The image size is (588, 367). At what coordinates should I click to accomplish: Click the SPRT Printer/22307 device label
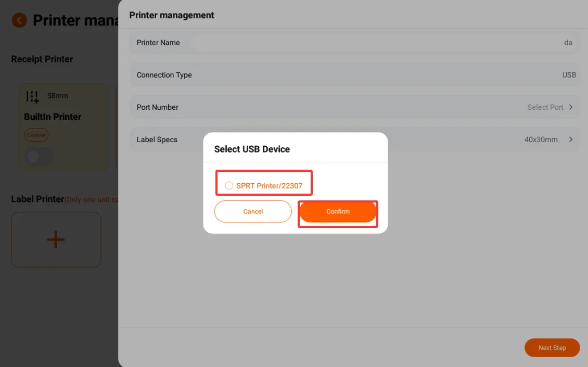pos(269,186)
